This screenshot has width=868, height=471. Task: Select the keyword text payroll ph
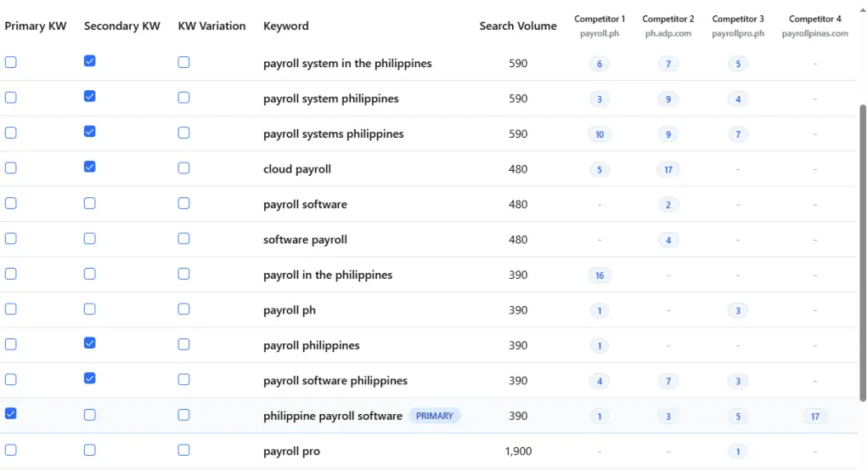click(x=290, y=310)
